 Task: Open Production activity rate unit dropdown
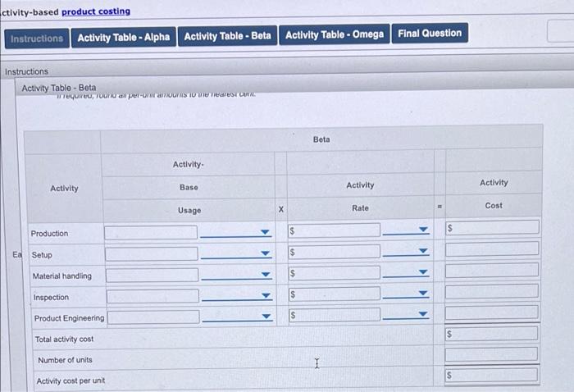406,230
